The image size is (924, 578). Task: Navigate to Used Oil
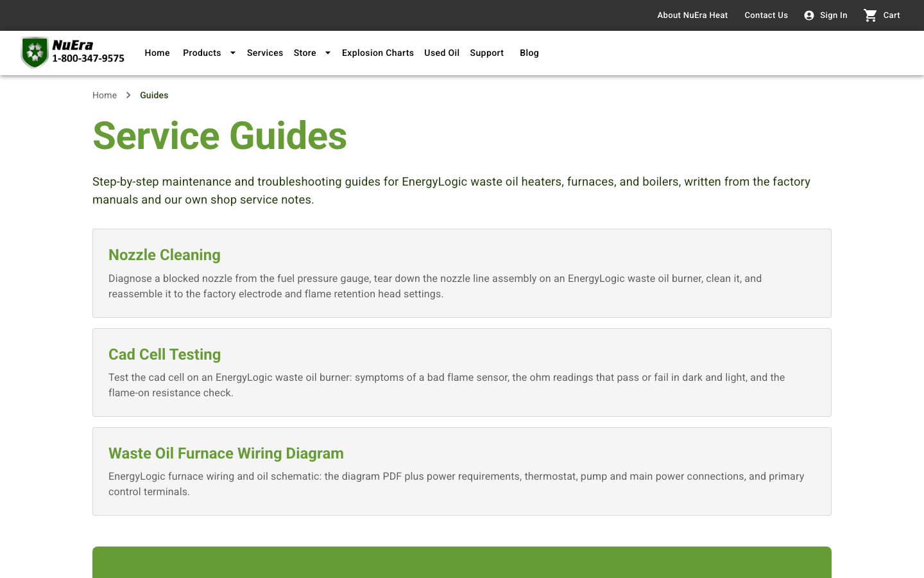442,53
